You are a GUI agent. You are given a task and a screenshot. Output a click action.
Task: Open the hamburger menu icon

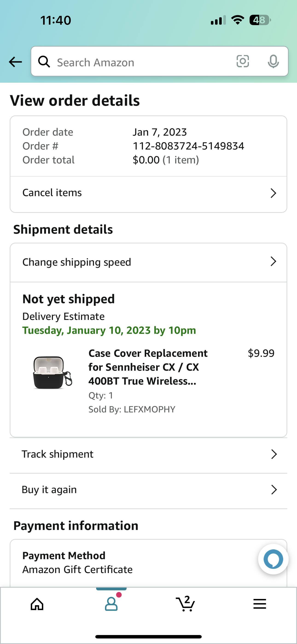(259, 604)
